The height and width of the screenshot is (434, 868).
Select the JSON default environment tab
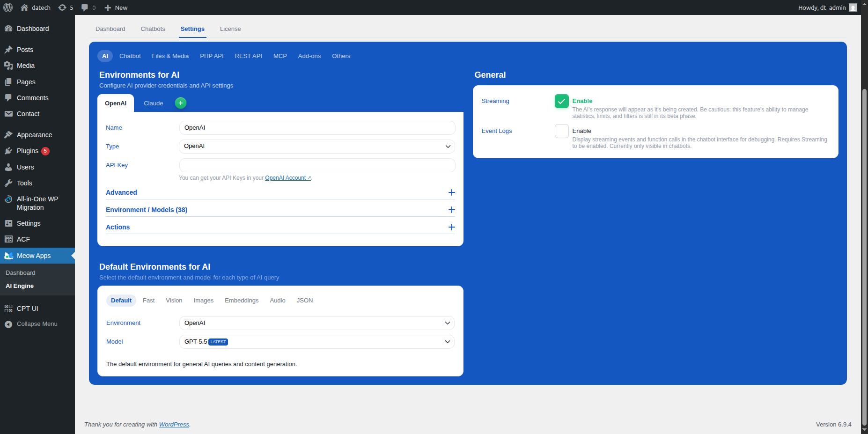(305, 301)
